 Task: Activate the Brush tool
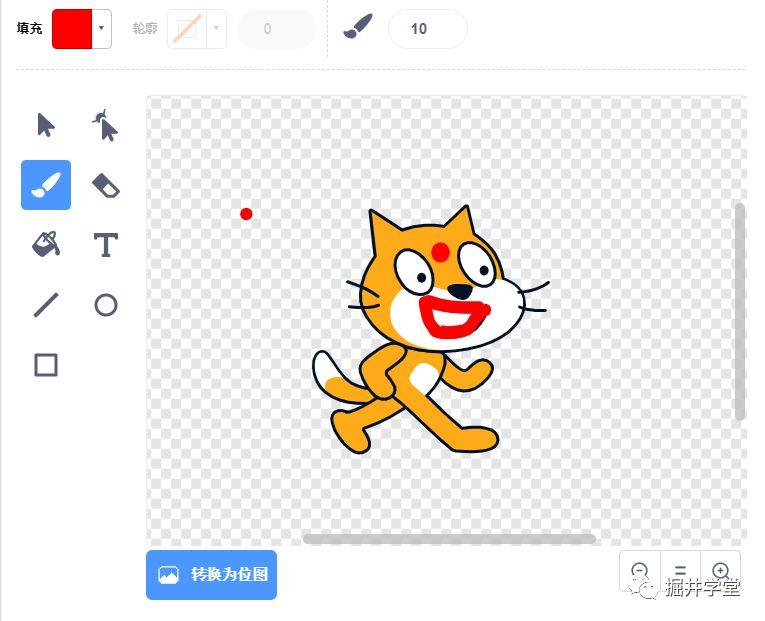pyautogui.click(x=46, y=185)
